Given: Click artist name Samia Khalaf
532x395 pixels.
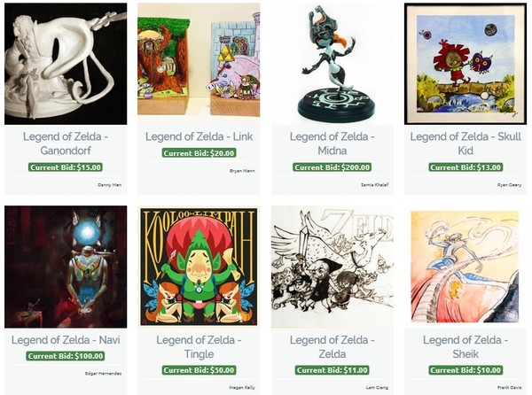Looking at the screenshot, I should click(374, 185).
